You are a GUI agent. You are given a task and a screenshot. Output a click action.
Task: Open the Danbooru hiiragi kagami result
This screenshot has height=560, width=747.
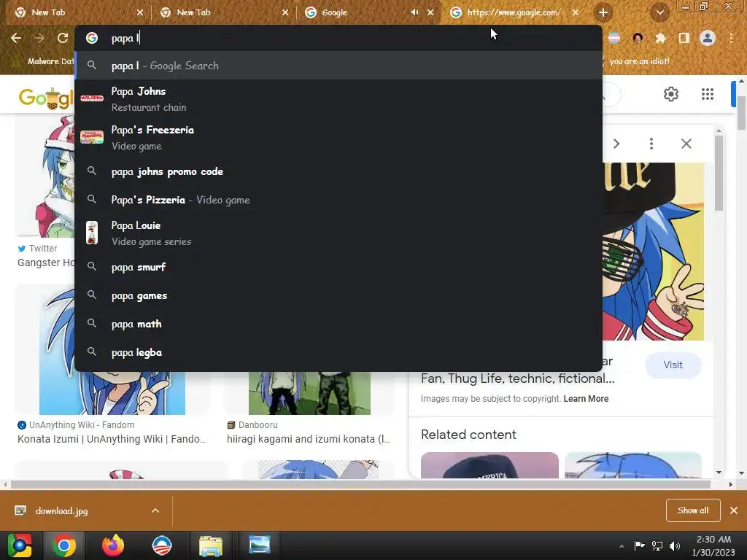[x=309, y=439]
